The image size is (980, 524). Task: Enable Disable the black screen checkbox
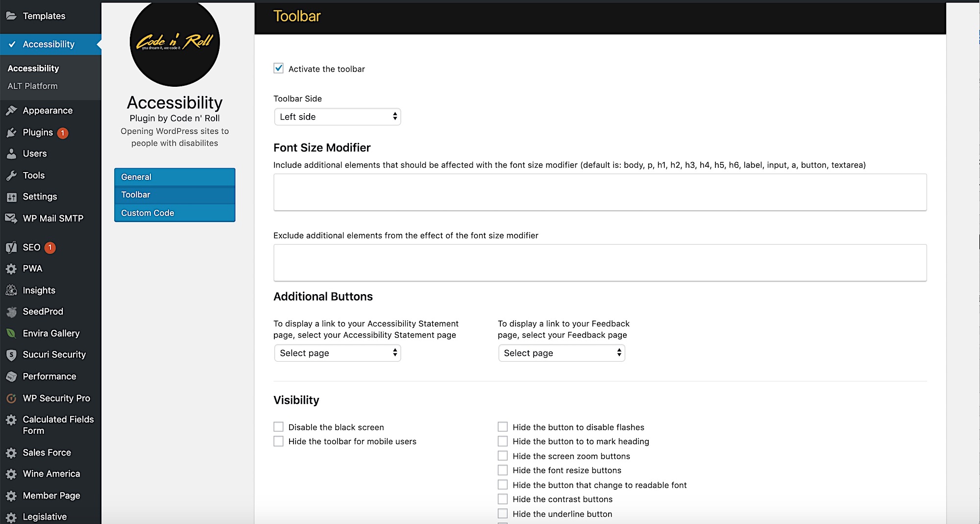tap(278, 427)
